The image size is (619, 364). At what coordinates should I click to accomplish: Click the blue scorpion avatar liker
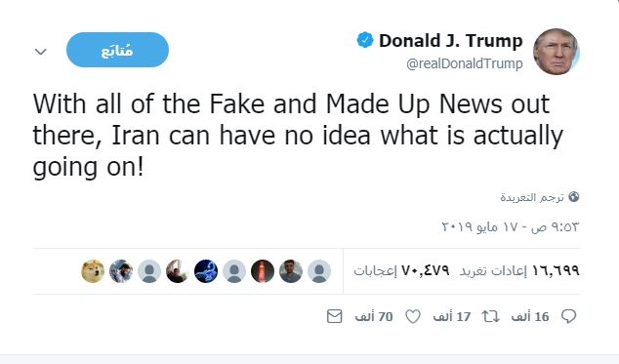206,271
